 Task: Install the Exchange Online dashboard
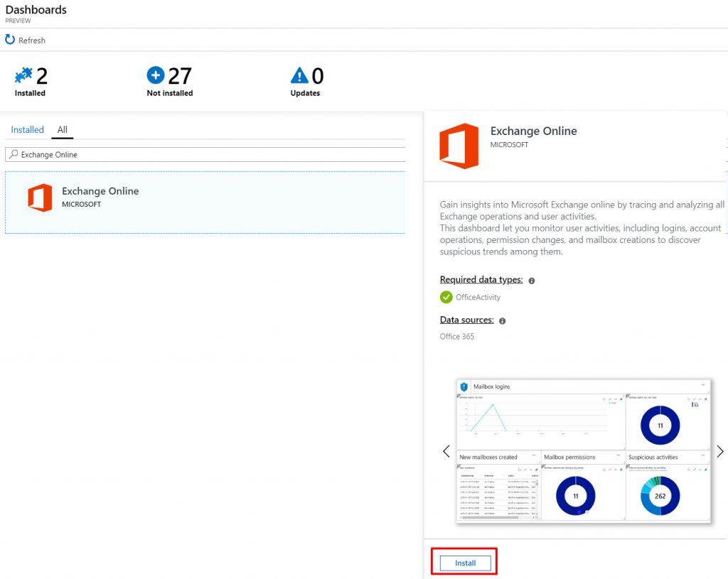pos(465,563)
